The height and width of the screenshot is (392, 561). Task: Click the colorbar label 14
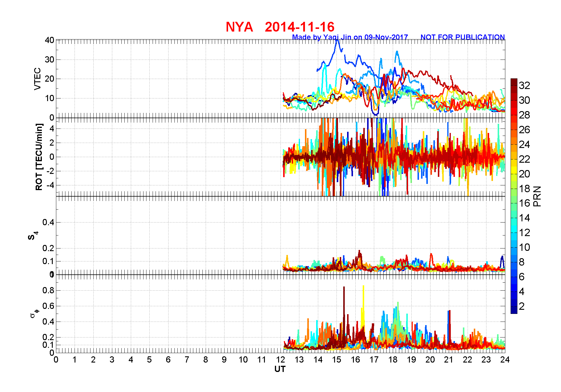(x=524, y=218)
